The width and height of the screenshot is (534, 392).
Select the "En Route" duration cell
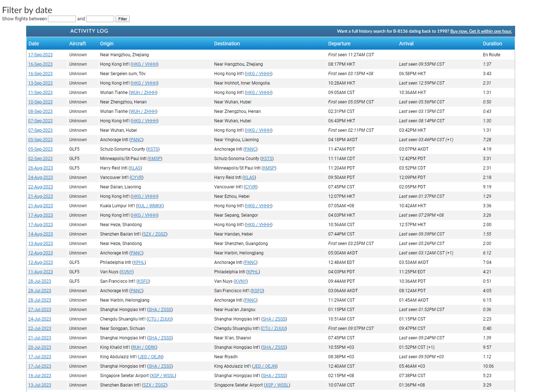pos(491,55)
